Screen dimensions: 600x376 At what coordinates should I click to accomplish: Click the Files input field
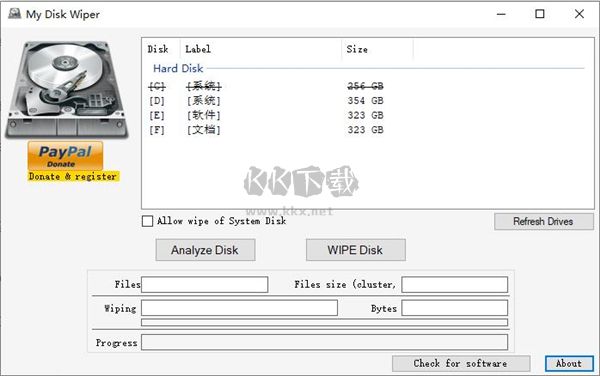click(x=205, y=285)
